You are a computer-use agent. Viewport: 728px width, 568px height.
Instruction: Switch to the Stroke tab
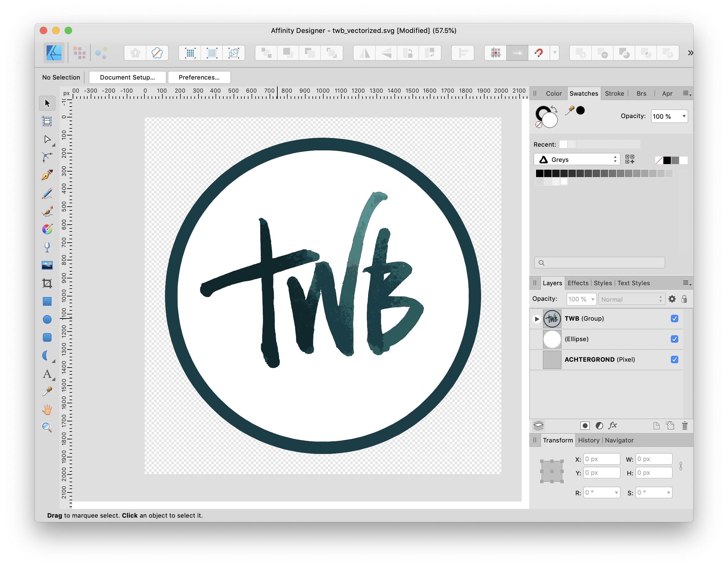click(x=614, y=94)
